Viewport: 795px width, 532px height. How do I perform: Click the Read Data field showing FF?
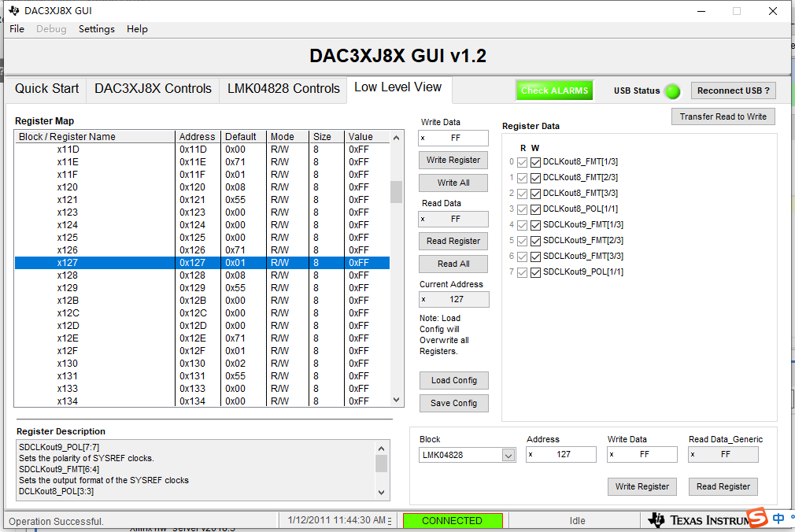coord(453,219)
